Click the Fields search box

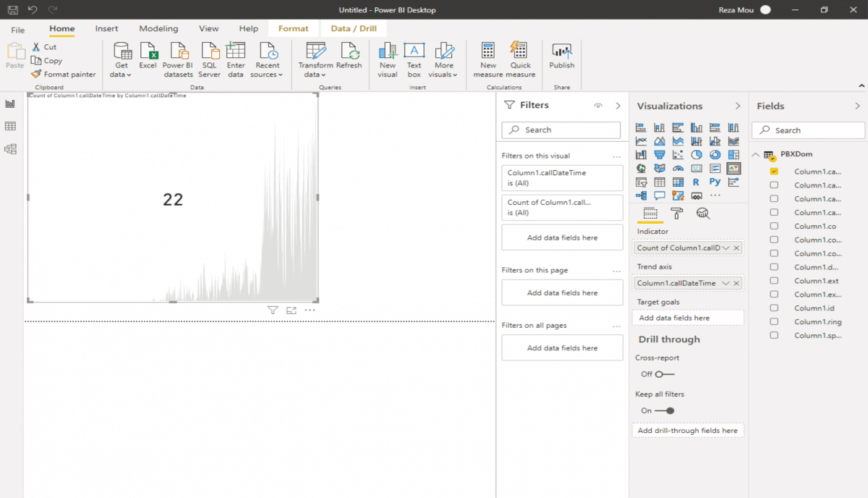(x=809, y=130)
